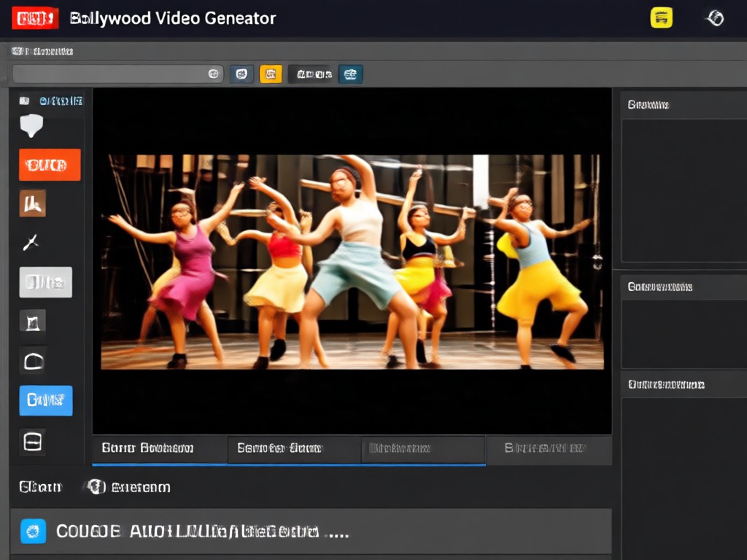Click the yellow note icon in header
747x560 pixels.
661,18
